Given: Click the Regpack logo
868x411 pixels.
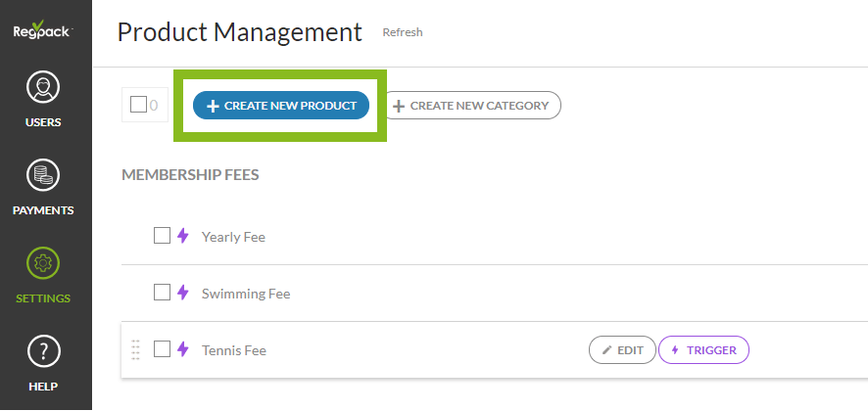Looking at the screenshot, I should tap(43, 28).
